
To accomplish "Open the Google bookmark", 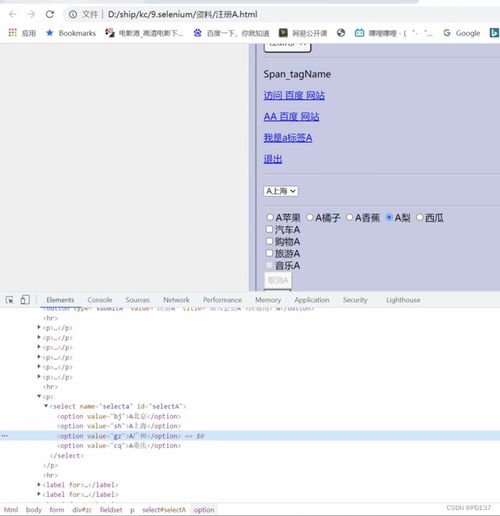I will pos(462,33).
